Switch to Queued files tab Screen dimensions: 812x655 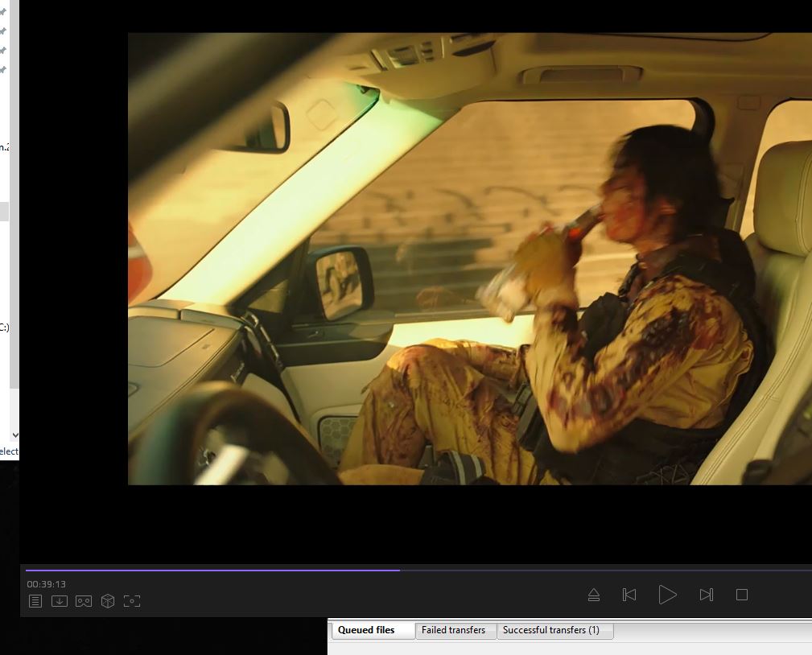366,630
